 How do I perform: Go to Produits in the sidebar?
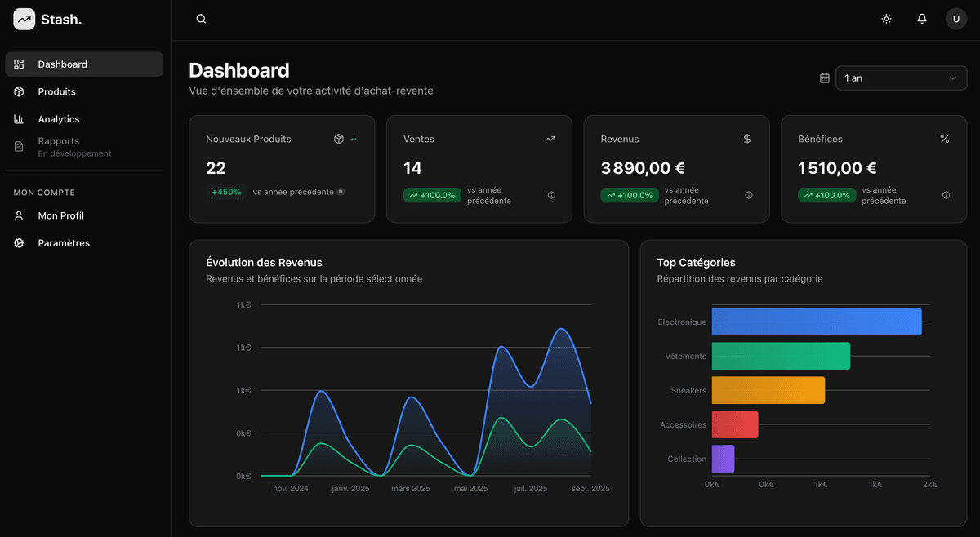click(x=84, y=92)
